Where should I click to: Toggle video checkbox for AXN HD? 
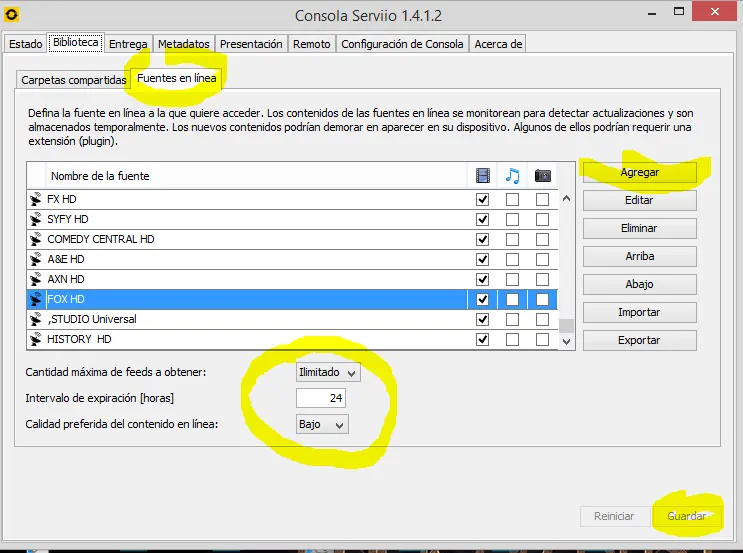482,280
